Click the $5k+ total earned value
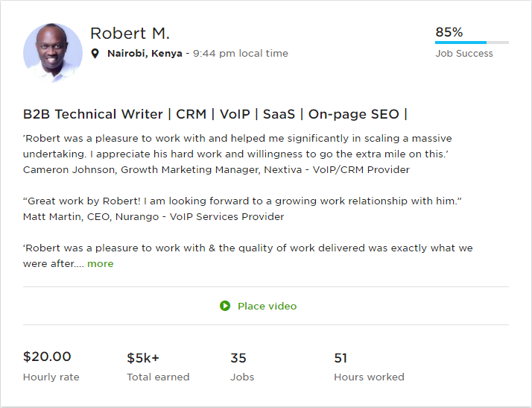This screenshot has height=408, width=532. click(143, 358)
